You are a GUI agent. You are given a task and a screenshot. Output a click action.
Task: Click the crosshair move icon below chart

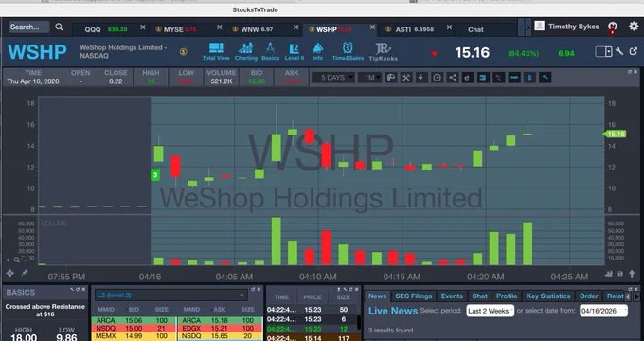[9, 273]
